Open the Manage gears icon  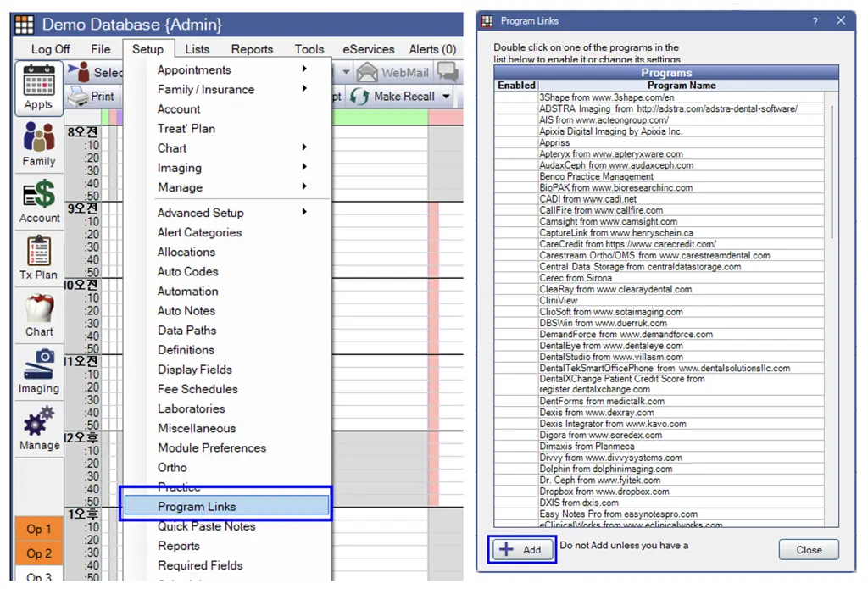tap(39, 420)
